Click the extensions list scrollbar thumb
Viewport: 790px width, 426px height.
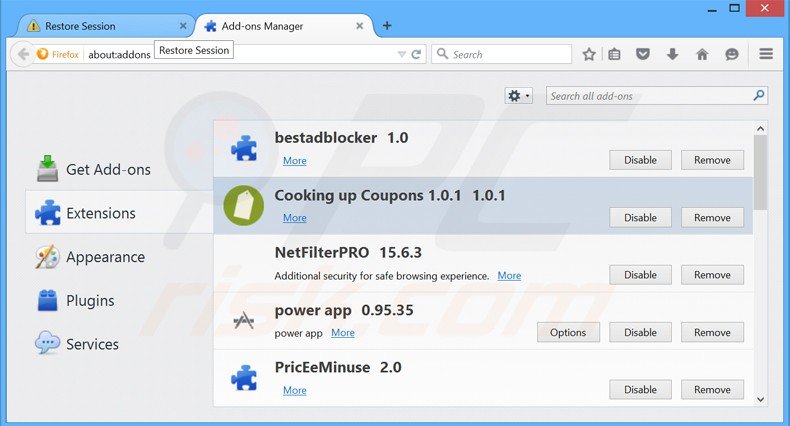[760, 172]
